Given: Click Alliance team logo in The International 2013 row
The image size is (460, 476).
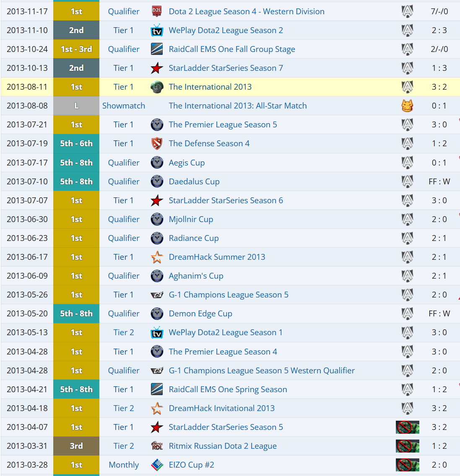Looking at the screenshot, I should point(407,87).
